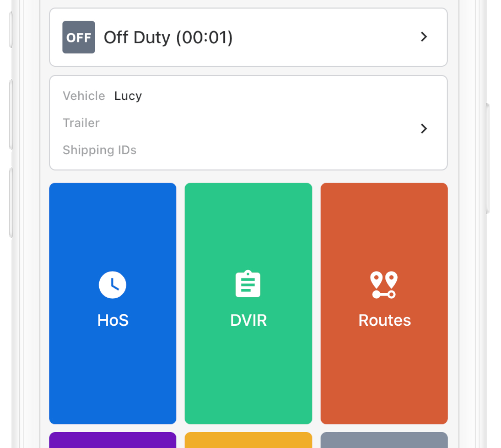Screen dimensions: 501x448
Task: Select the purple tile at the bottom
Action: (x=113, y=440)
